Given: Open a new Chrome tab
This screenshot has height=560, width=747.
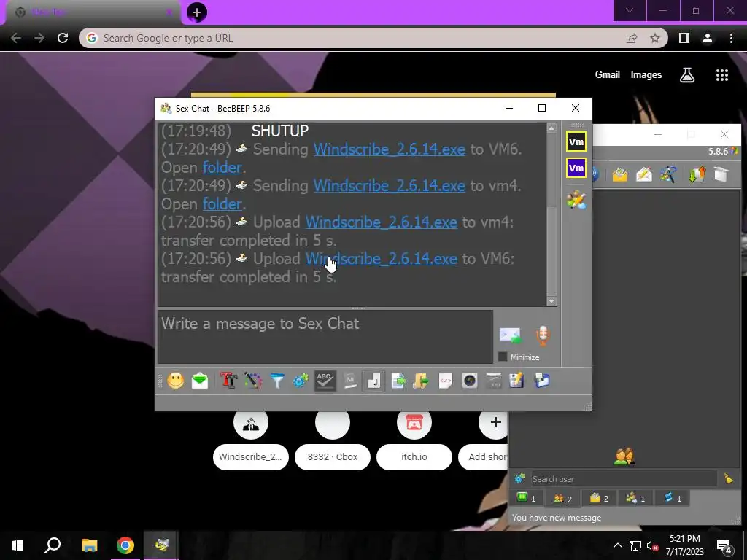Looking at the screenshot, I should 197,12.
